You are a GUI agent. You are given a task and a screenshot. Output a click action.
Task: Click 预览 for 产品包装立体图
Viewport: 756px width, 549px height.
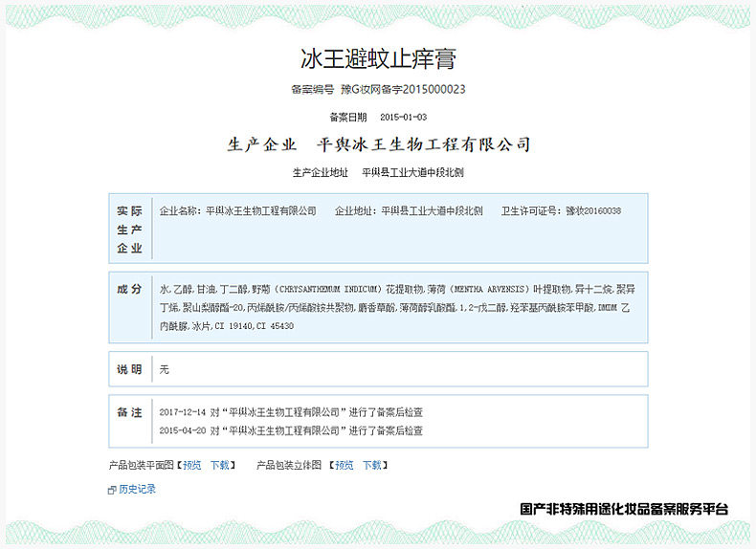[345, 465]
